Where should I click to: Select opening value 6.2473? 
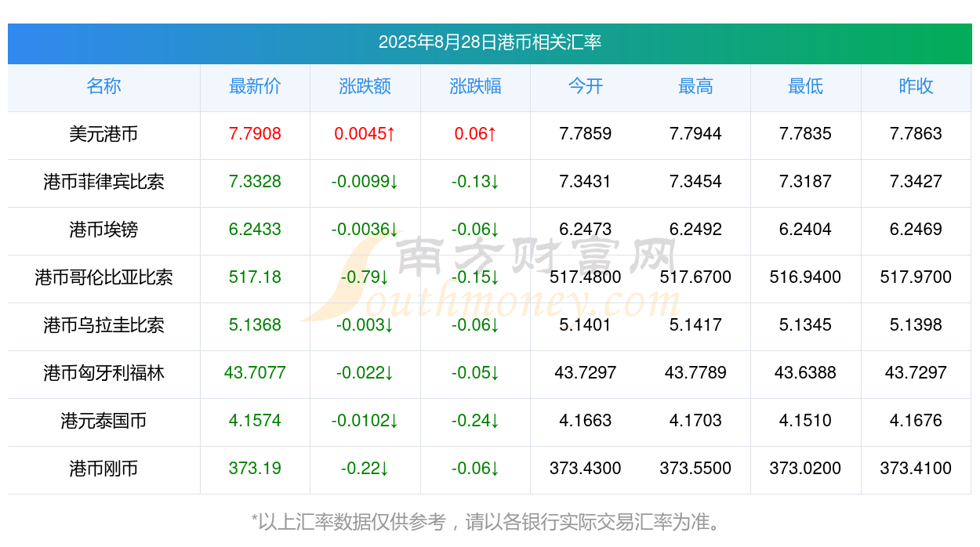click(586, 230)
